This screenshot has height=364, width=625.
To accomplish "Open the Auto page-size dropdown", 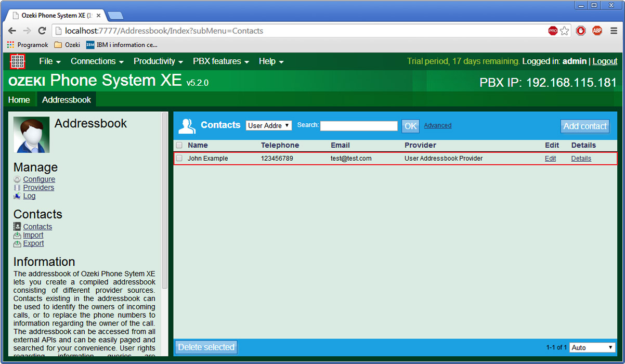I will pos(593,347).
